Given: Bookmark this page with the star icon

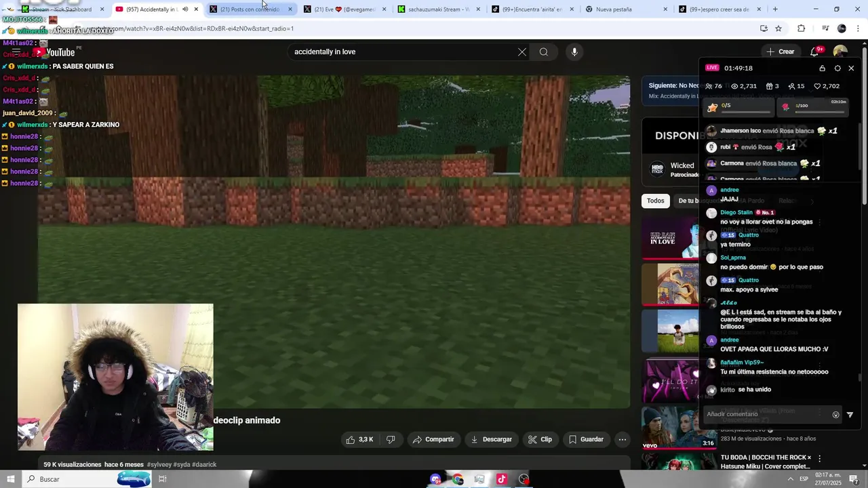Looking at the screenshot, I should [x=778, y=28].
